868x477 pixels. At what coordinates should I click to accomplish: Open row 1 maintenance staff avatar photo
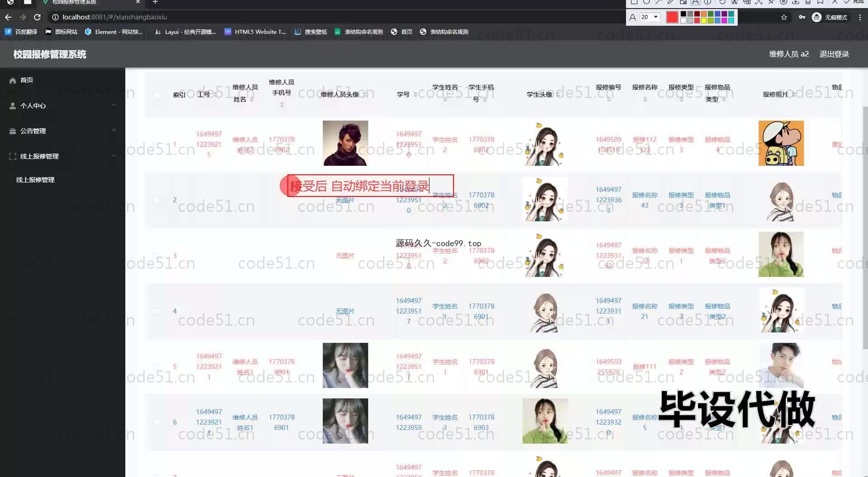tap(345, 143)
